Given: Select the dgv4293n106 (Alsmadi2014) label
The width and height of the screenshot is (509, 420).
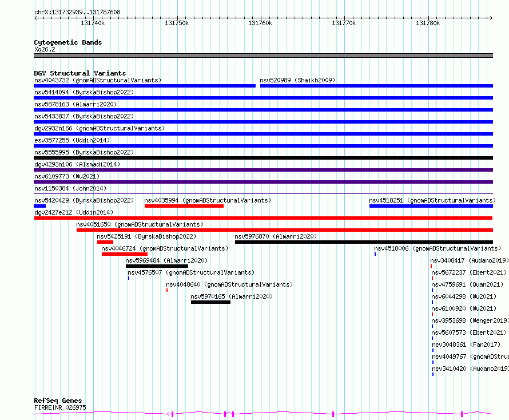Looking at the screenshot, I should [x=77, y=164].
